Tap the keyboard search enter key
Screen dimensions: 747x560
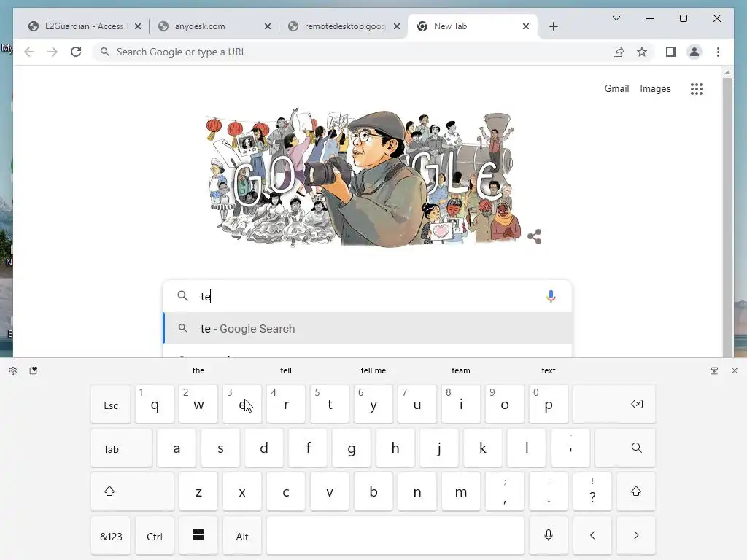click(625, 448)
